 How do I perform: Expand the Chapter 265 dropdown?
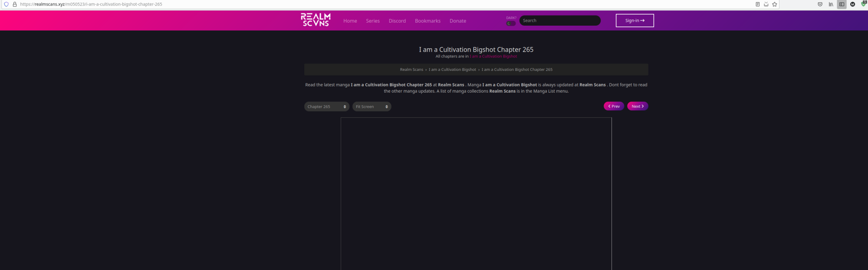point(326,107)
